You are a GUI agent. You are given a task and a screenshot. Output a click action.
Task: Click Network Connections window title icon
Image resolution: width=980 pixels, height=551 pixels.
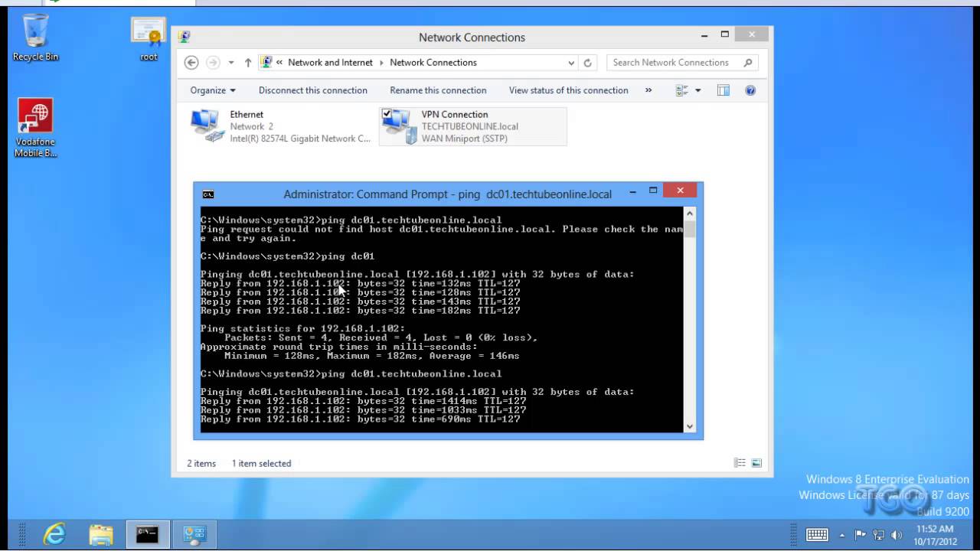coord(185,37)
